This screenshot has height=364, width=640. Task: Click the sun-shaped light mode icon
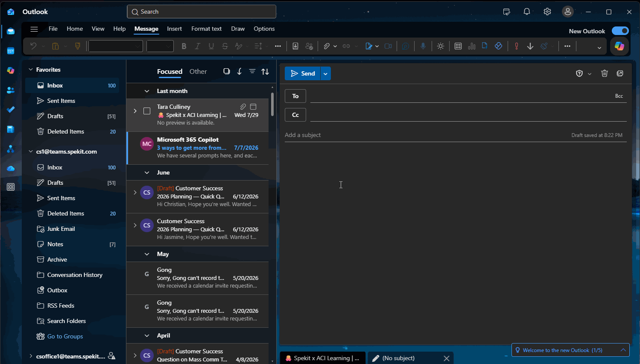pyautogui.click(x=441, y=46)
